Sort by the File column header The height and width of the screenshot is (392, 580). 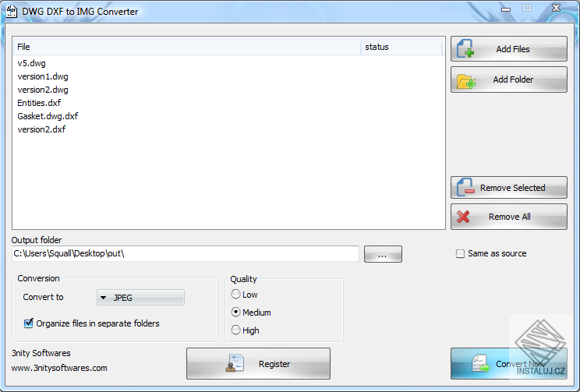[x=187, y=47]
